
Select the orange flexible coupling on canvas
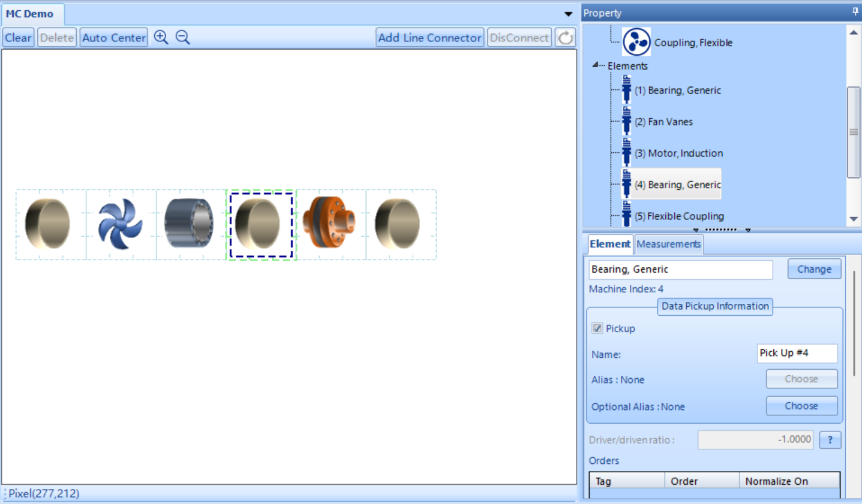[329, 222]
